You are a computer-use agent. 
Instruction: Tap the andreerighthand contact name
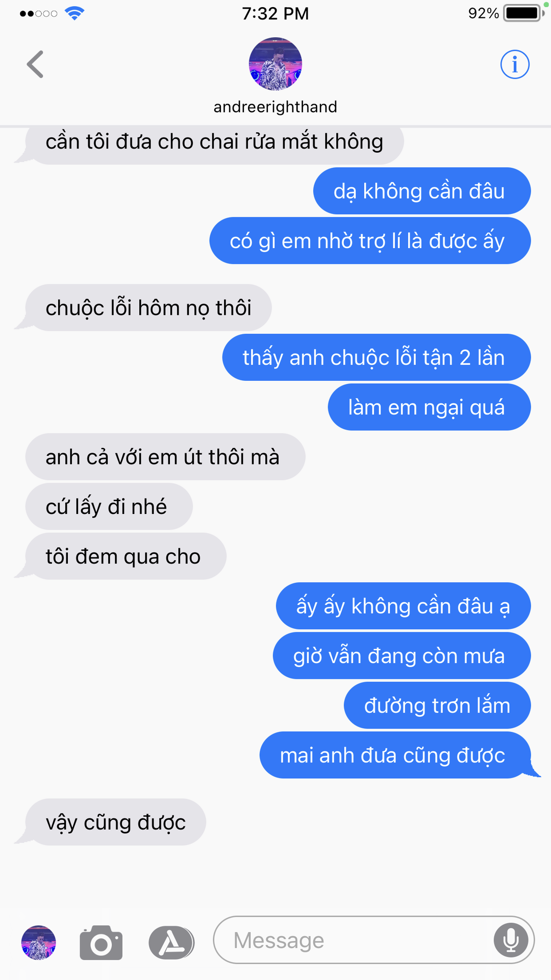[x=275, y=107]
